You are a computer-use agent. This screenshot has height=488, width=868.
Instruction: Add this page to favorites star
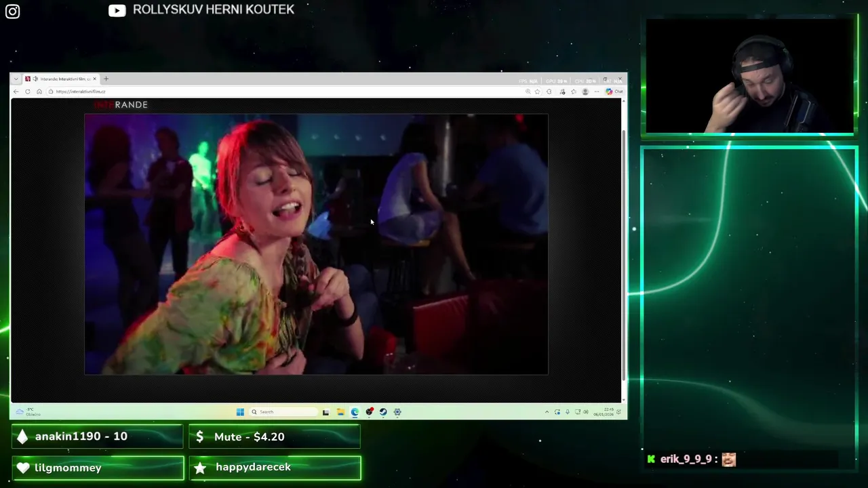click(x=538, y=91)
